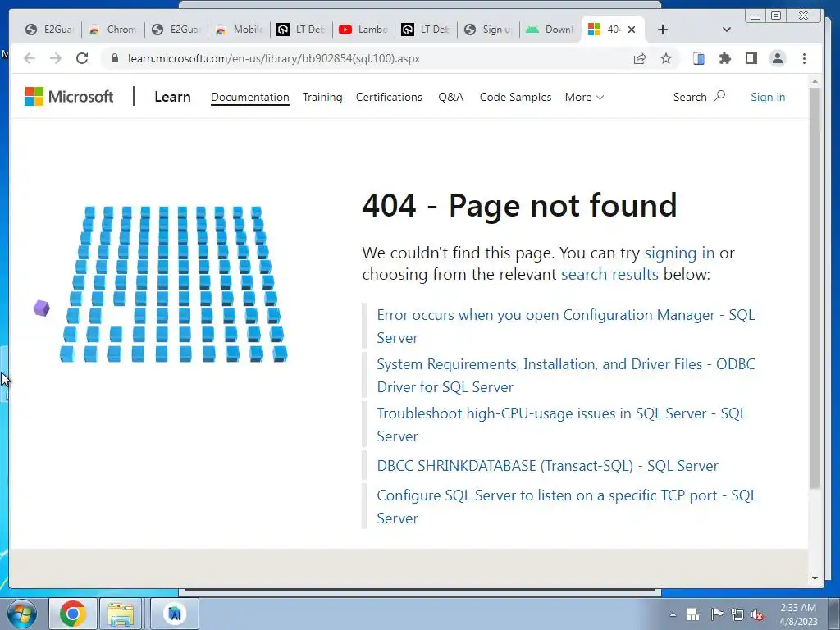The width and height of the screenshot is (840, 630).
Task: Open 'Troubleshoot high-CPU-usage issues in SQL Server' link
Action: [561, 425]
